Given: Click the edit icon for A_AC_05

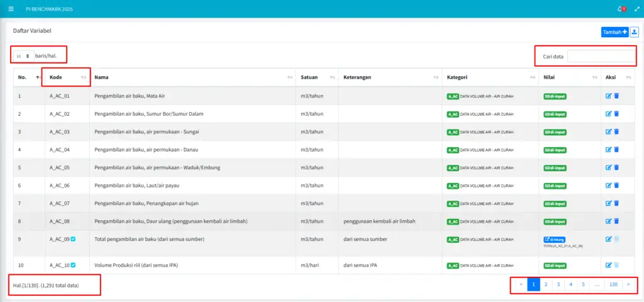Looking at the screenshot, I should pyautogui.click(x=608, y=167).
